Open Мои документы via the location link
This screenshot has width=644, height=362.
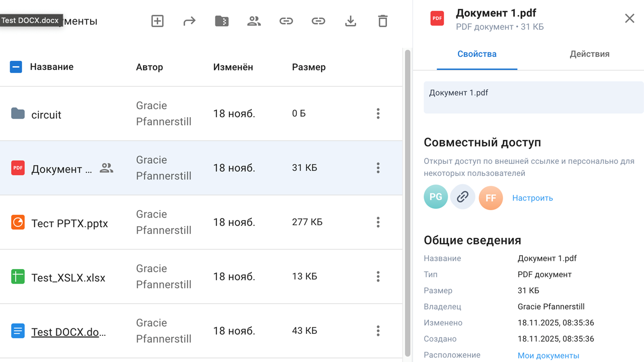[548, 355]
